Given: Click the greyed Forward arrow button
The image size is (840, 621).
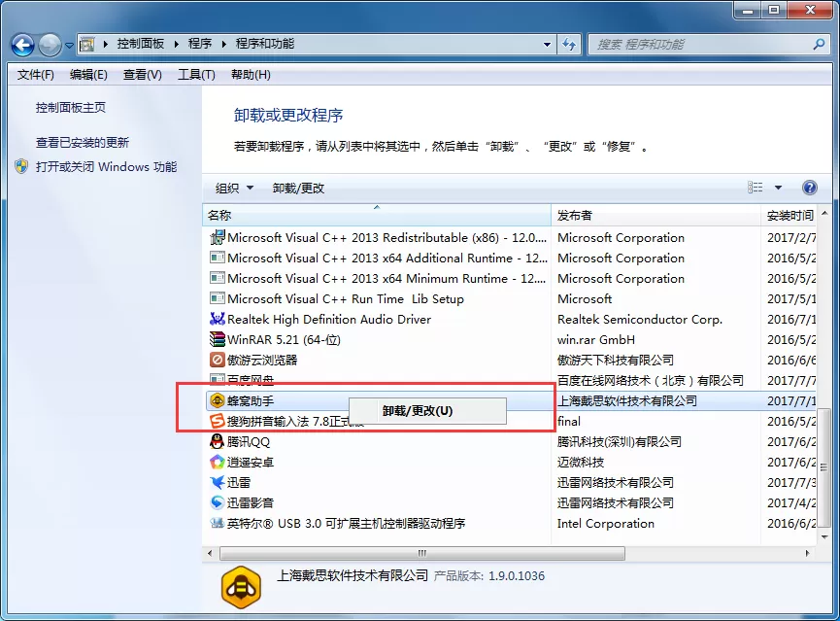Looking at the screenshot, I should [x=50, y=45].
